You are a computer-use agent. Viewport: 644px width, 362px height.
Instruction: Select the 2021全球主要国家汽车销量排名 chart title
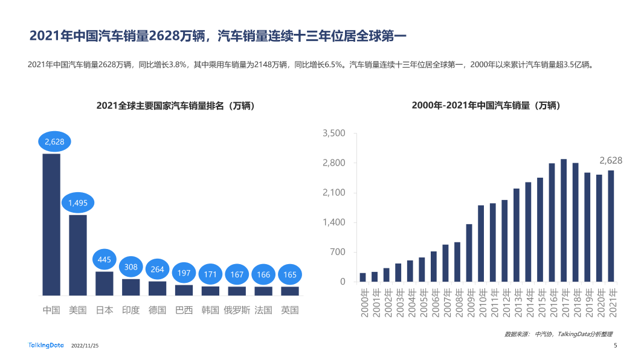pos(175,106)
